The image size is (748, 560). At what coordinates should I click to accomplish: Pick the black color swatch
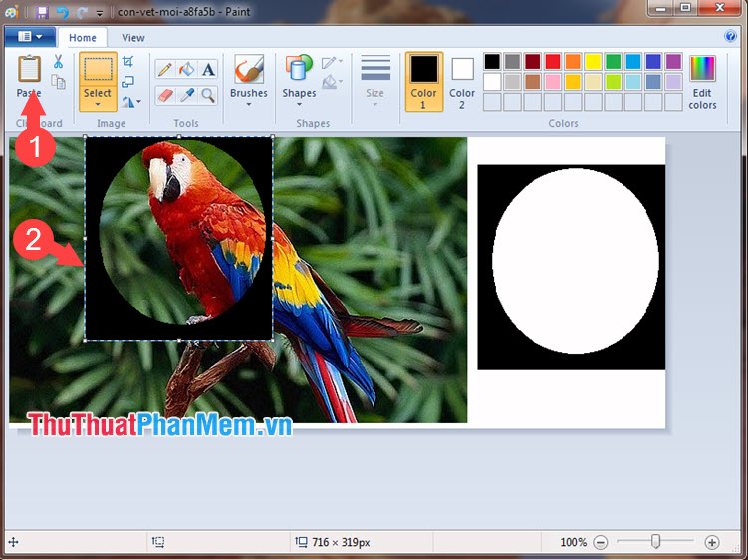(x=492, y=61)
